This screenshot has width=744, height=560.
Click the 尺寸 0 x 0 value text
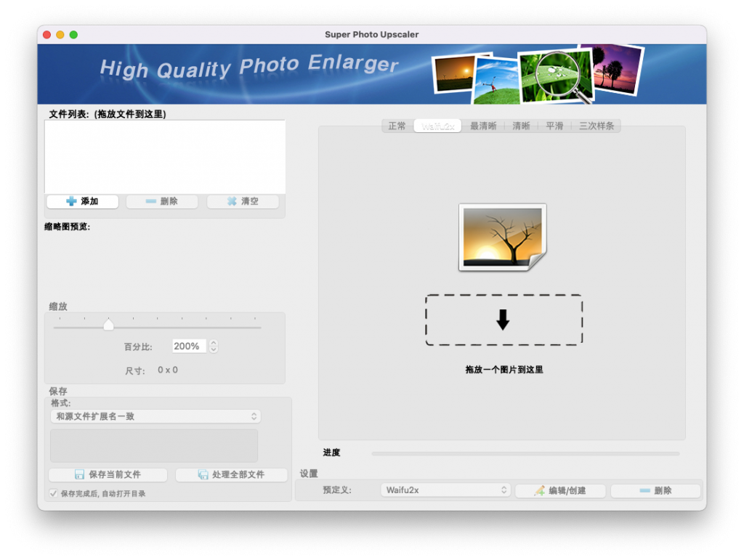pos(168,370)
